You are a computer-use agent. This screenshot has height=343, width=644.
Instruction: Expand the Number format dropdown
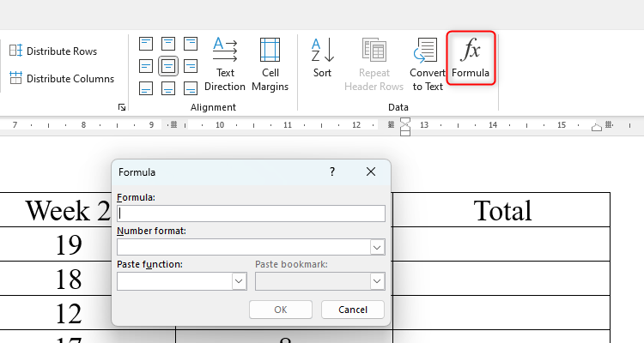point(377,247)
